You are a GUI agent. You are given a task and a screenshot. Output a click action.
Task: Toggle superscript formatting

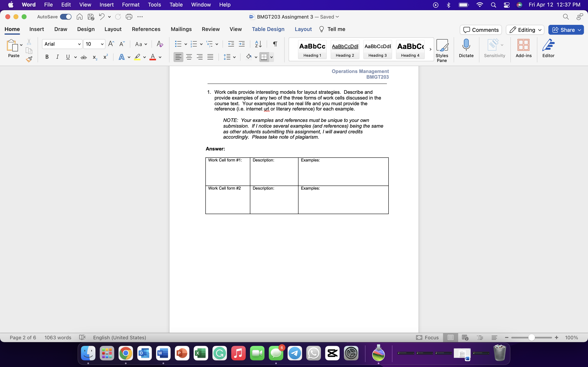(105, 57)
